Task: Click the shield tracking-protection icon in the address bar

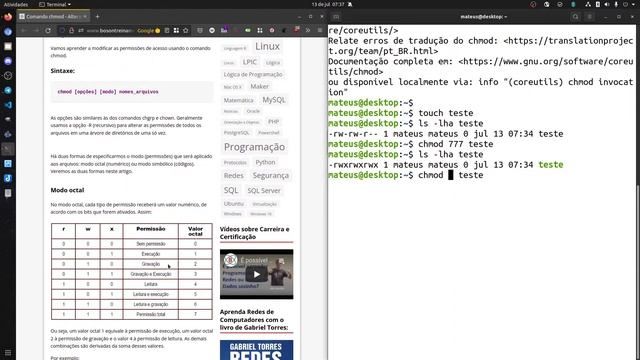Action: (x=62, y=30)
